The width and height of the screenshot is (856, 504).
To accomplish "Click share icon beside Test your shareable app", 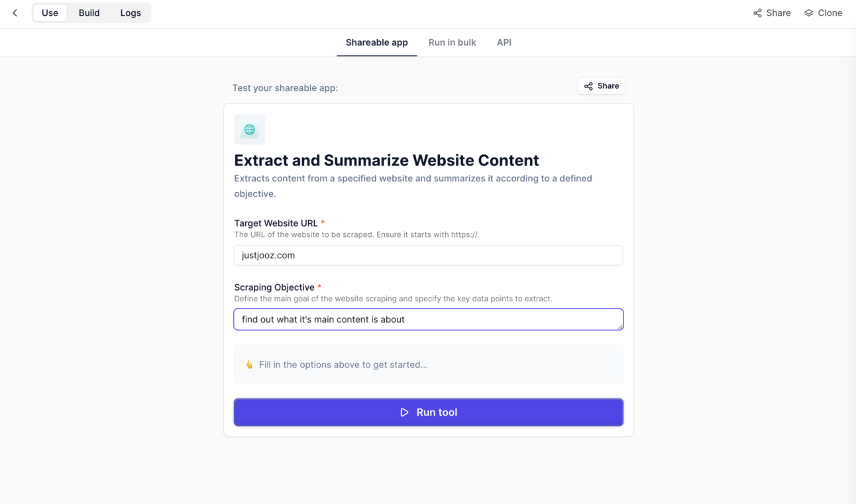I will coord(588,86).
